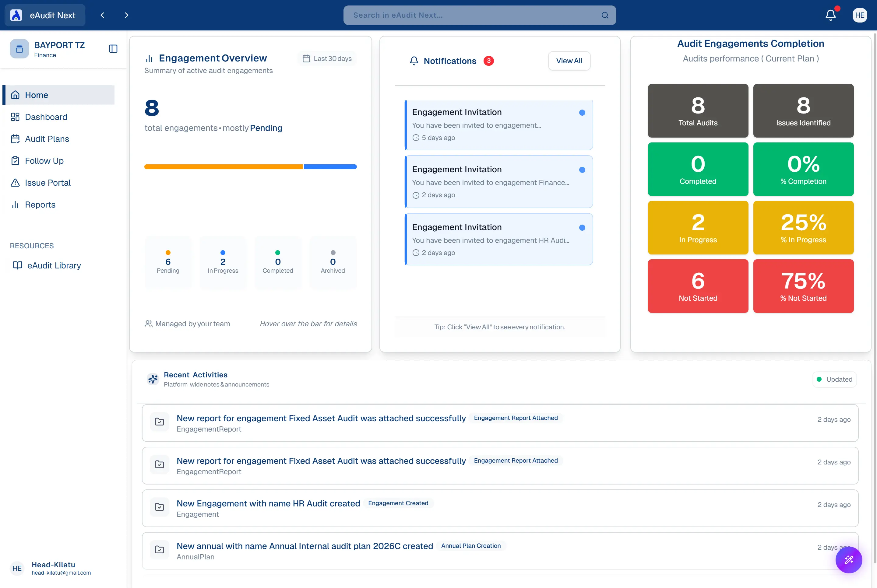The width and height of the screenshot is (877, 588).
Task: Click the search magnifier icon
Action: pos(605,16)
